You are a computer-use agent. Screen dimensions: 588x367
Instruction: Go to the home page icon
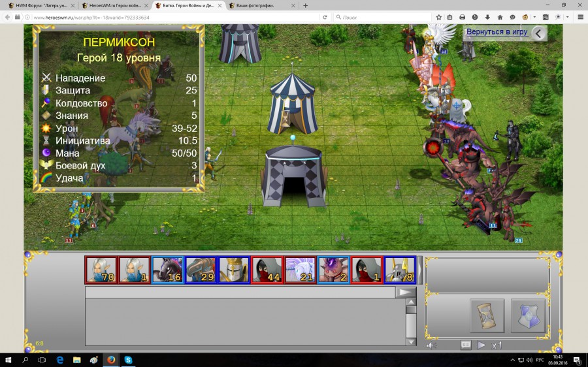click(500, 17)
